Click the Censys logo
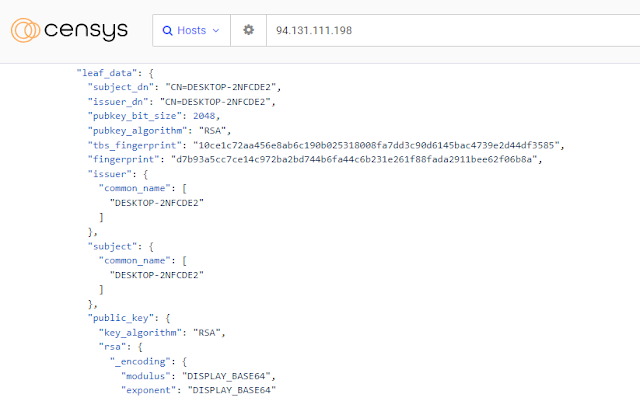The height and width of the screenshot is (401, 640). point(69,30)
